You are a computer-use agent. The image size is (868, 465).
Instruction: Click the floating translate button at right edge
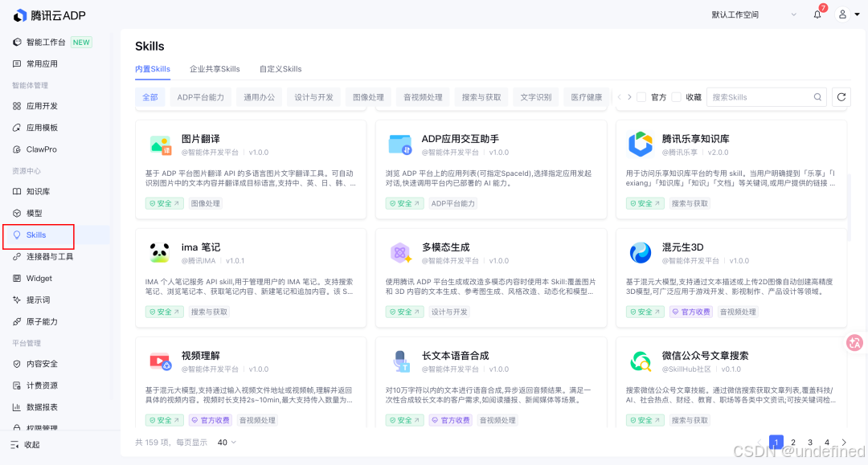coord(855,343)
